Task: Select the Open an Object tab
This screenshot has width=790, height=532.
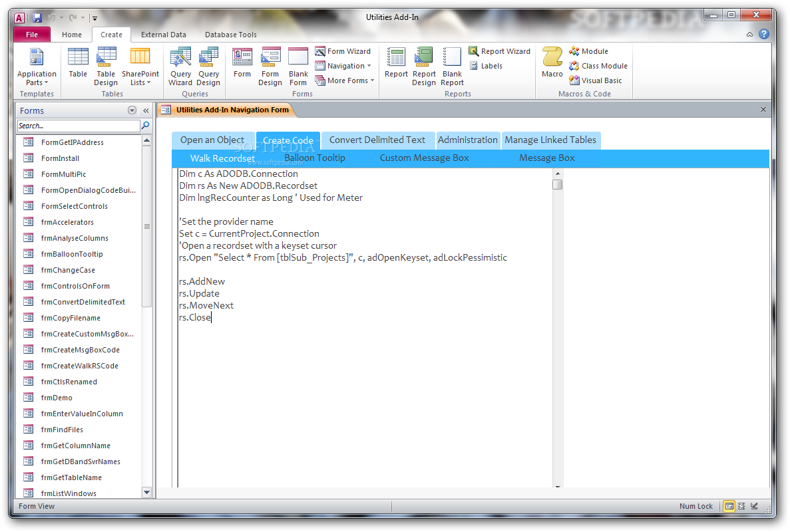Action: (x=212, y=140)
